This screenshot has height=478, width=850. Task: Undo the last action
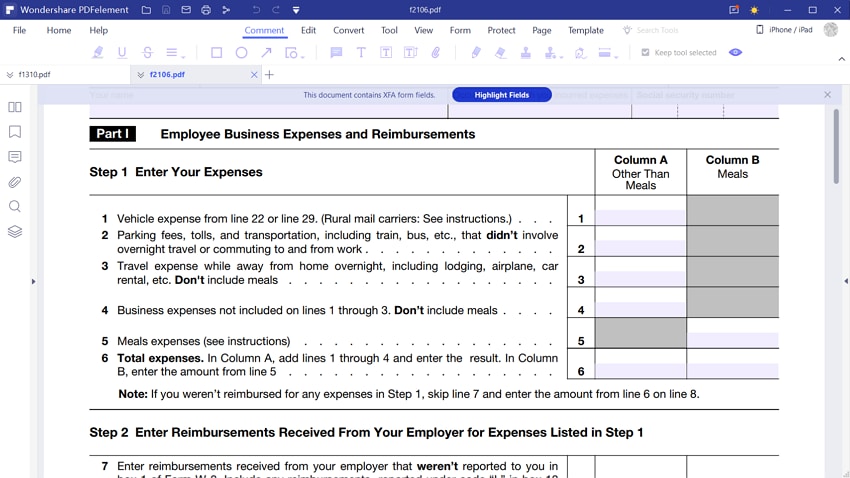(x=256, y=10)
